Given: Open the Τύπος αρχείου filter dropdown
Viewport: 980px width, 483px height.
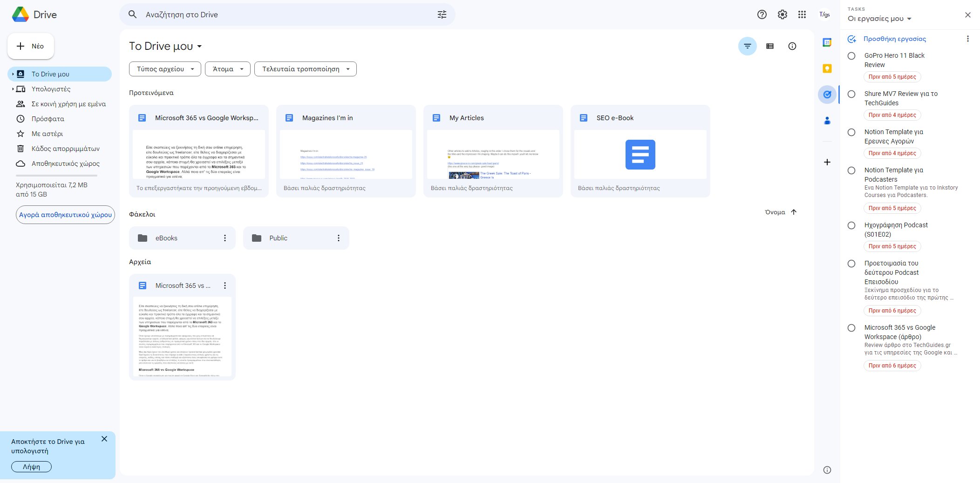Looking at the screenshot, I should 164,68.
